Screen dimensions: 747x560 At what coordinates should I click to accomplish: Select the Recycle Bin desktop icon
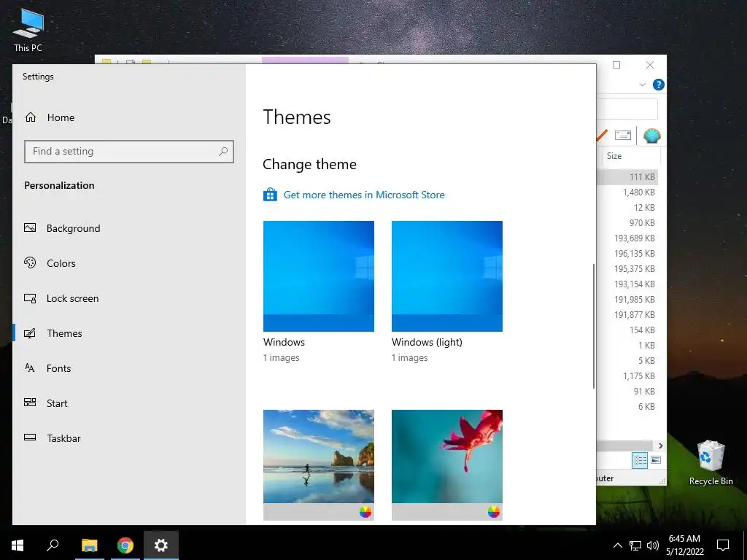click(711, 462)
